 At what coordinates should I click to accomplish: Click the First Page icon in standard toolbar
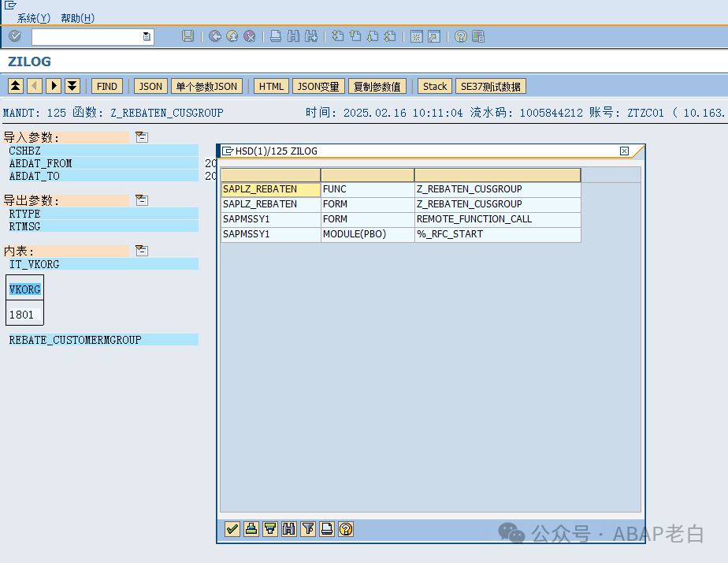pyautogui.click(x=337, y=36)
